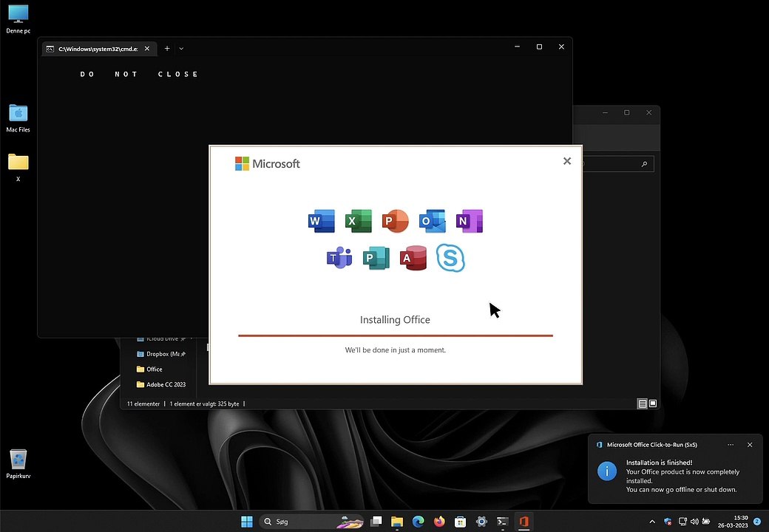Click the Microsoft logo in installer dialog

(x=267, y=163)
